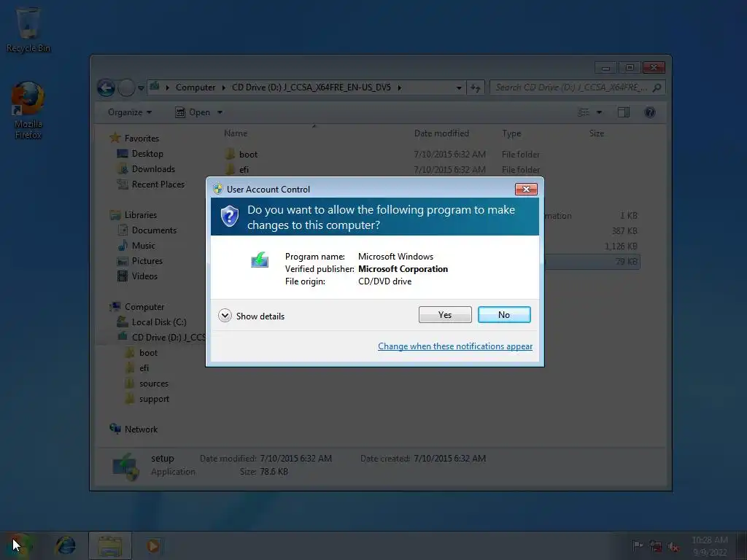747x560 pixels.
Task: Click the network tray icon
Action: (x=656, y=546)
